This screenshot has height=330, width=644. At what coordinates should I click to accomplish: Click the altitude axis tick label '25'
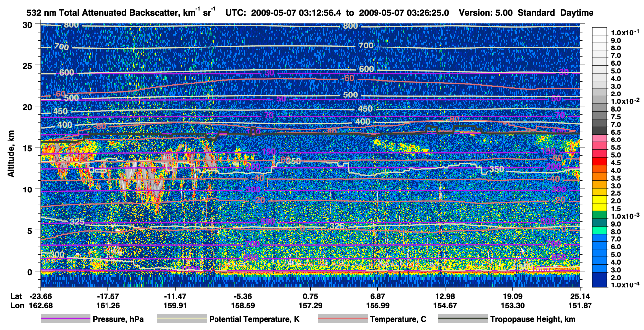point(29,66)
